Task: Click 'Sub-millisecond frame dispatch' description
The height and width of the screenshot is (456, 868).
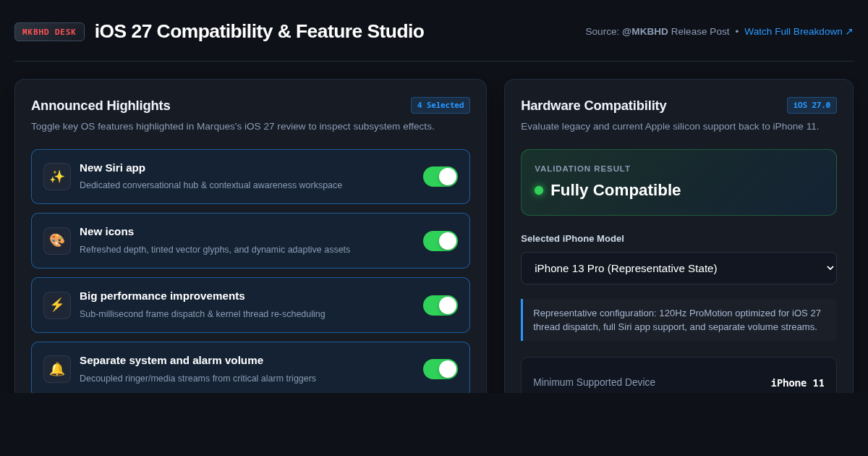Action: click(x=203, y=314)
